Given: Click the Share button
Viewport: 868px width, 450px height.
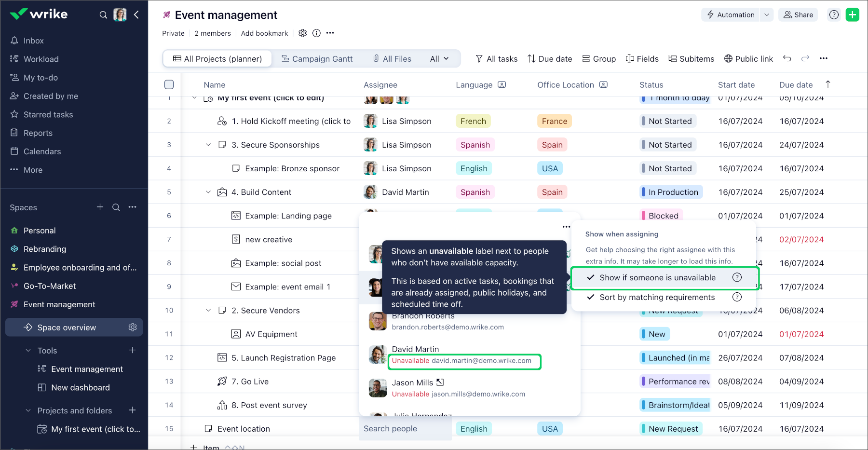Looking at the screenshot, I should 798,14.
